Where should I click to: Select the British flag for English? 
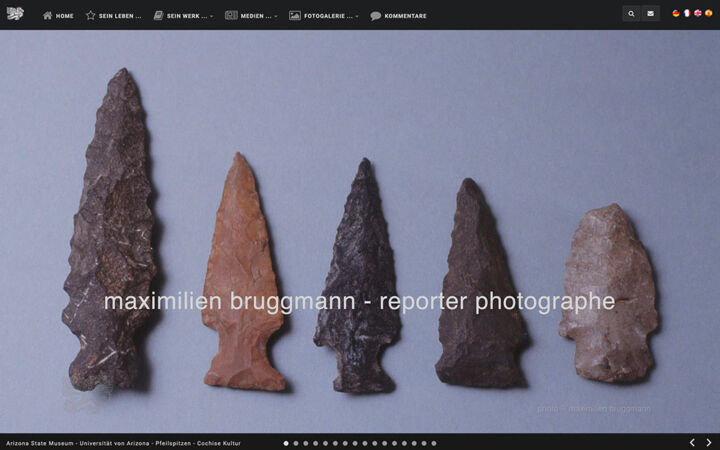click(x=698, y=14)
